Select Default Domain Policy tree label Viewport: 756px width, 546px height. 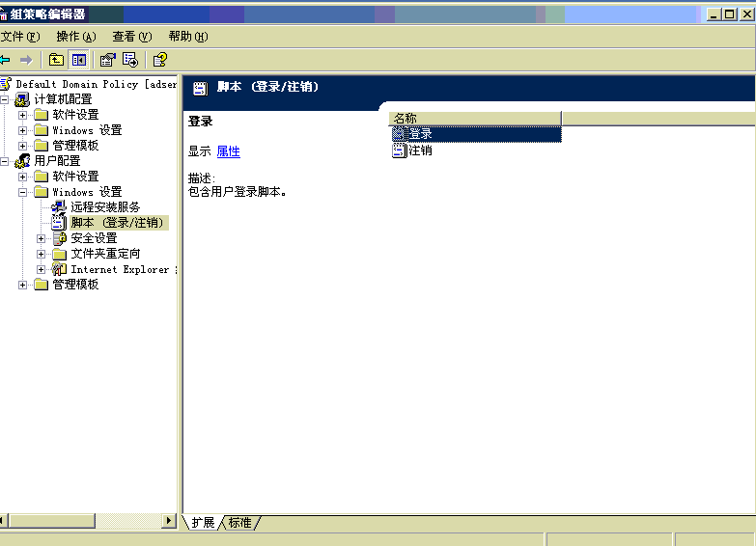pos(96,84)
